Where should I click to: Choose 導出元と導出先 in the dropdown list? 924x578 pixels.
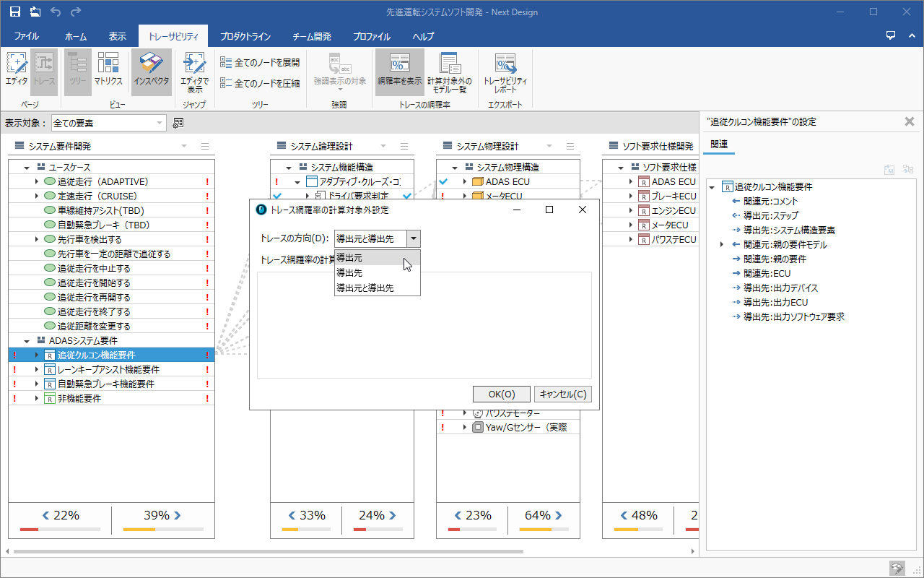click(x=376, y=288)
